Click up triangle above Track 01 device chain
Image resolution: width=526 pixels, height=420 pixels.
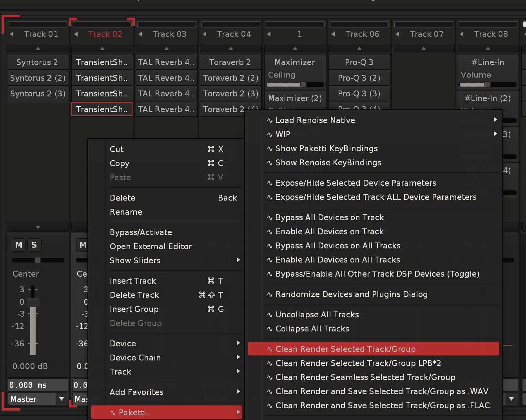pos(38,49)
